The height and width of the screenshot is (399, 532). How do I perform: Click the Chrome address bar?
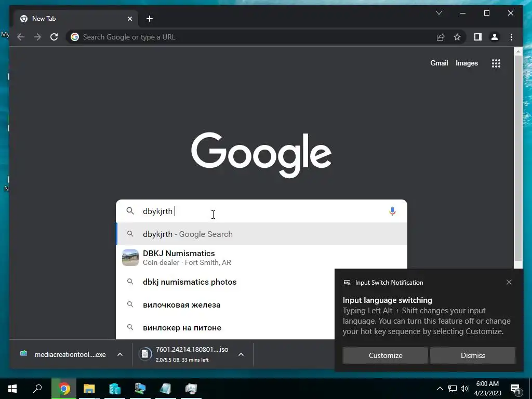tap(251, 37)
